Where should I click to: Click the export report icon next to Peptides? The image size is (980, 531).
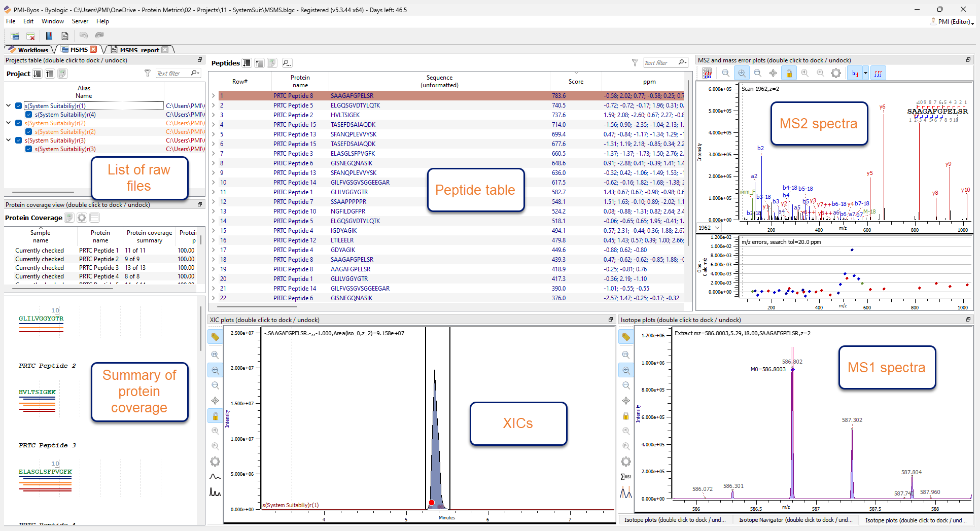point(272,62)
